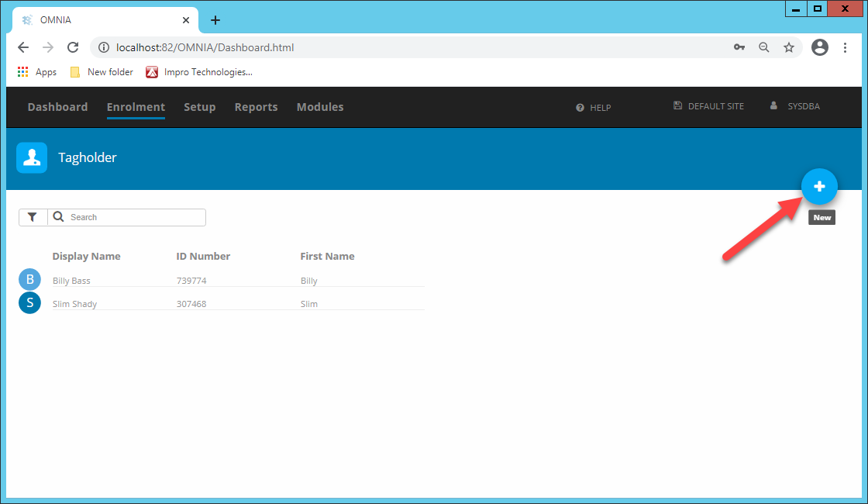Viewport: 868px width, 504px height.
Task: Open the Enrolment menu
Action: coord(136,107)
